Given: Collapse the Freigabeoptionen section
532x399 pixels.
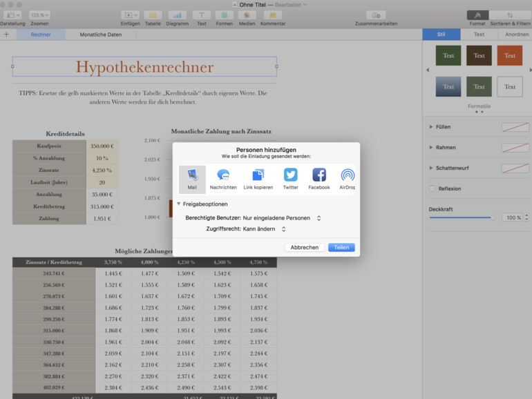Looking at the screenshot, I should point(179,204).
